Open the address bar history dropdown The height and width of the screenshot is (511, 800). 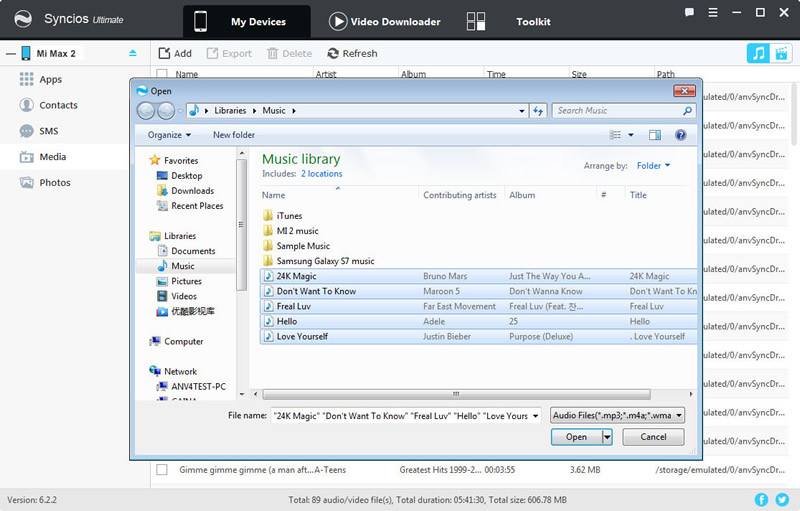[521, 111]
